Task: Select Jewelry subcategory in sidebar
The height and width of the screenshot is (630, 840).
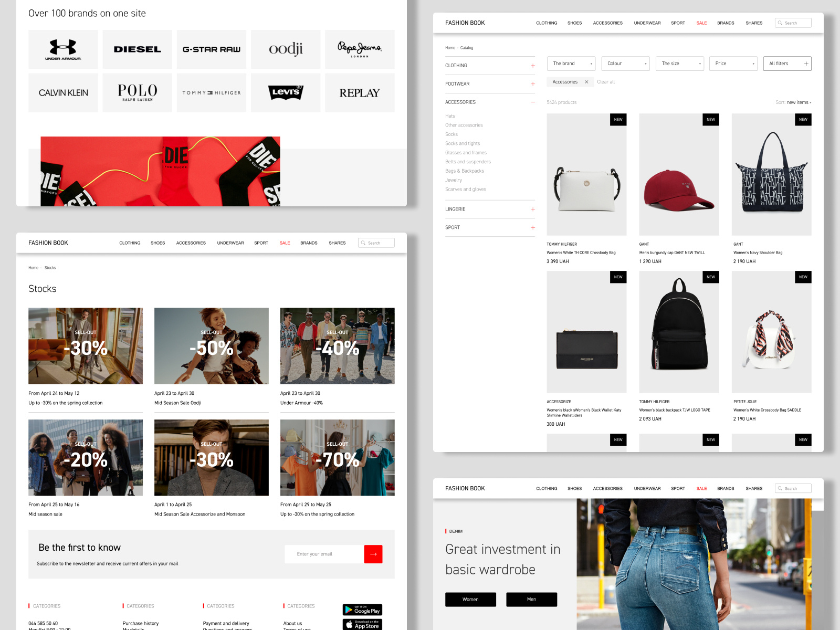Action: point(454,180)
